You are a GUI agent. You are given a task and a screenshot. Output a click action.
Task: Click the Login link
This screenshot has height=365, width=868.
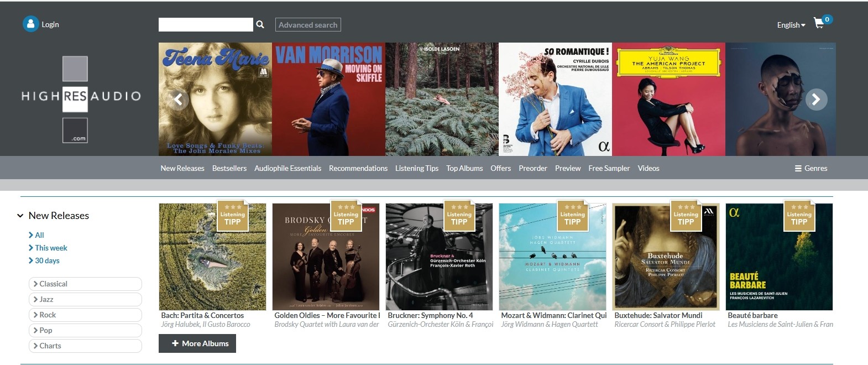50,24
